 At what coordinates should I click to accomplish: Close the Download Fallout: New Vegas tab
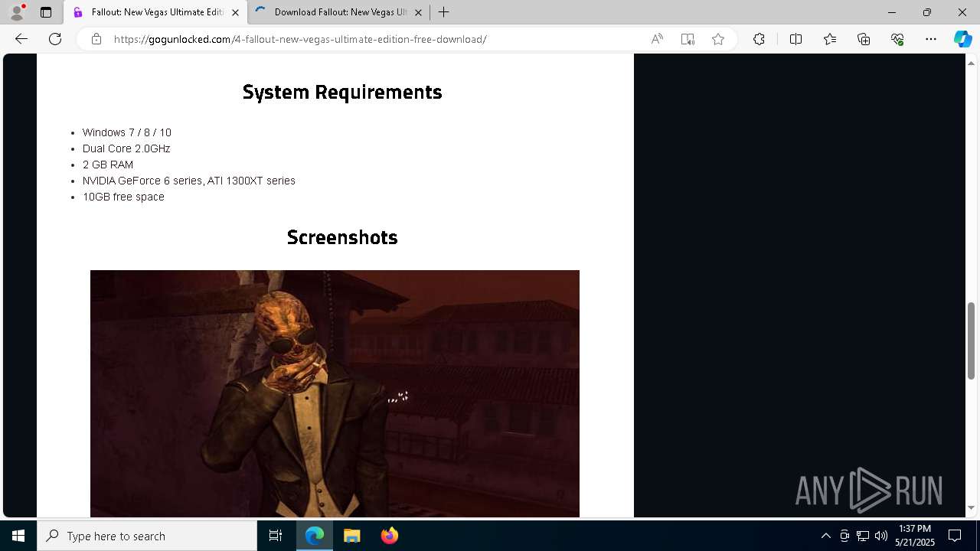[418, 12]
